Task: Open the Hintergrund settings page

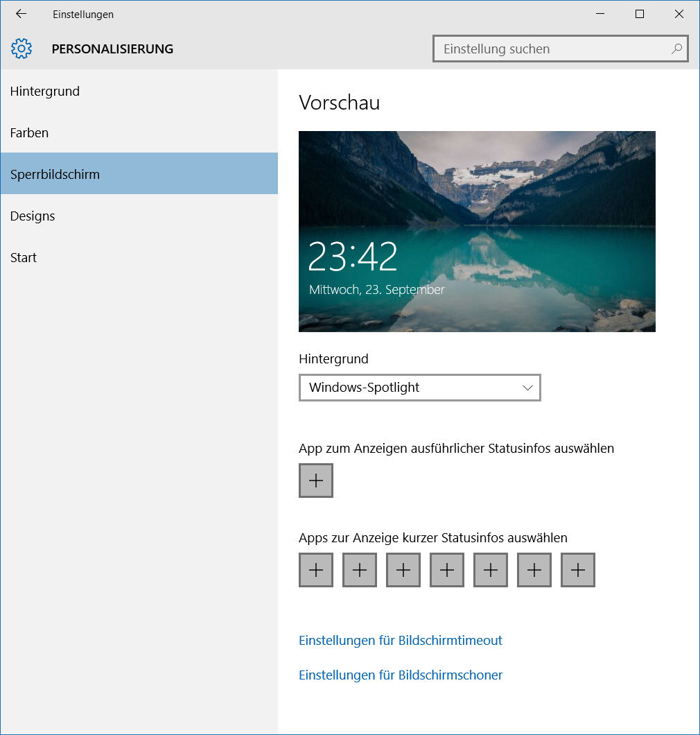Action: 45,91
